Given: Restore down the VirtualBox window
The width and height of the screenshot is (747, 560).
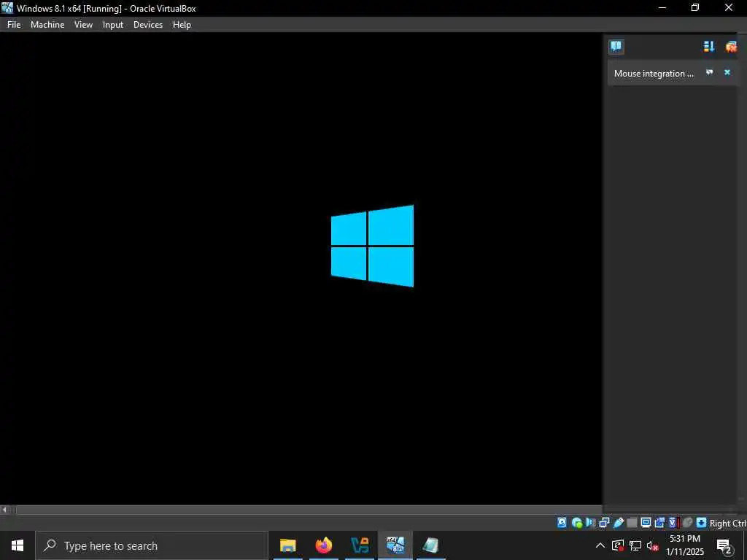Looking at the screenshot, I should pyautogui.click(x=695, y=8).
